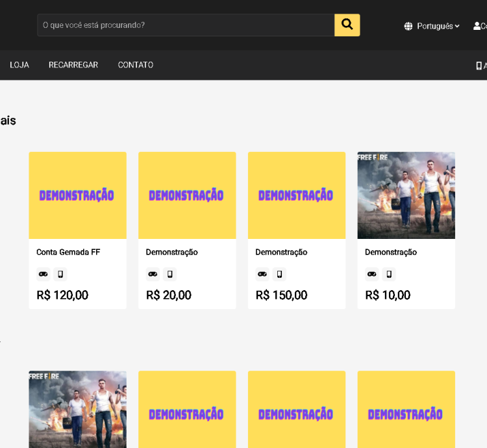
Task: Open the Free Fire image in second row
Action: [x=77, y=409]
